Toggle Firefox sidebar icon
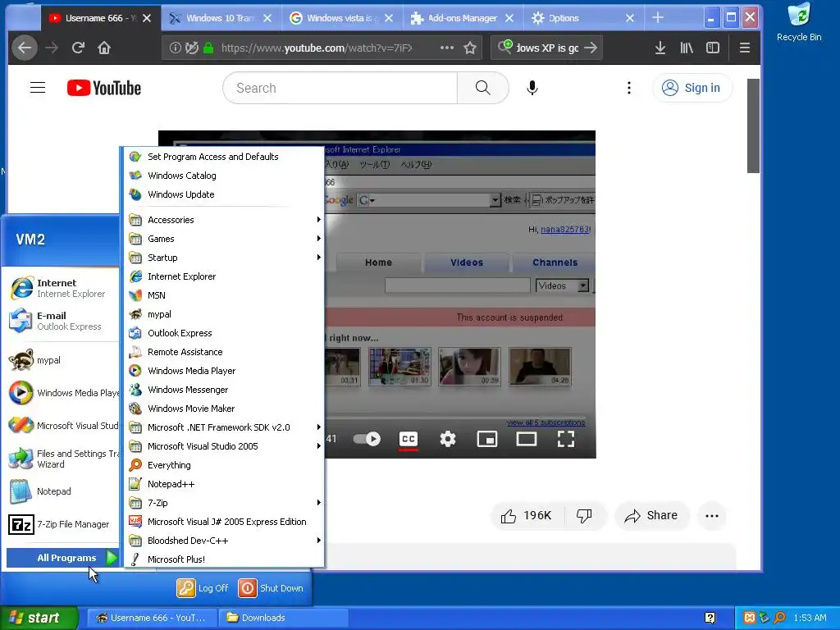This screenshot has height=630, width=840. (713, 48)
